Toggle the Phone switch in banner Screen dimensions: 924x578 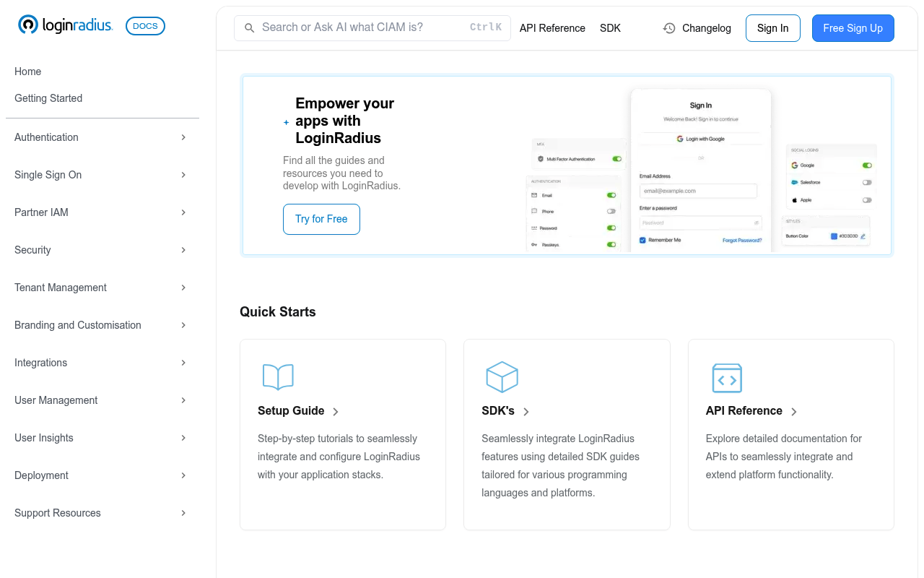(611, 212)
